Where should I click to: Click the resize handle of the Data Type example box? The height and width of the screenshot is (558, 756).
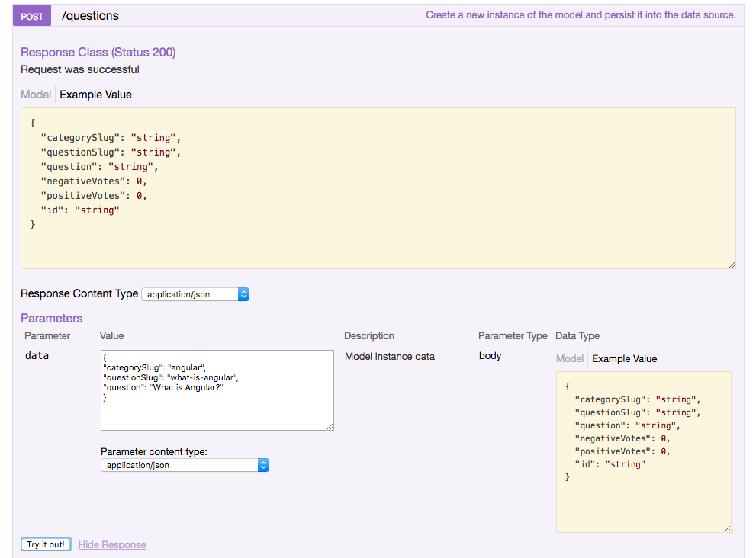click(x=727, y=528)
